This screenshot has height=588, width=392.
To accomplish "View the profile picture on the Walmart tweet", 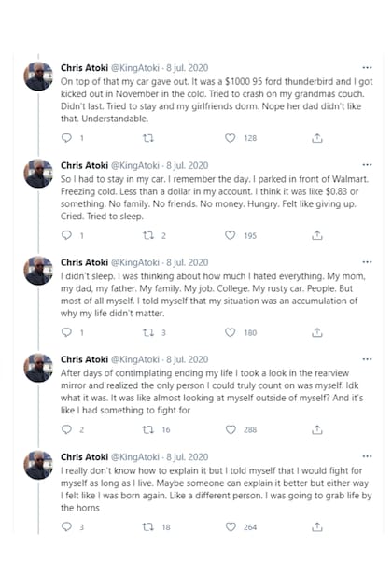I will click(38, 174).
